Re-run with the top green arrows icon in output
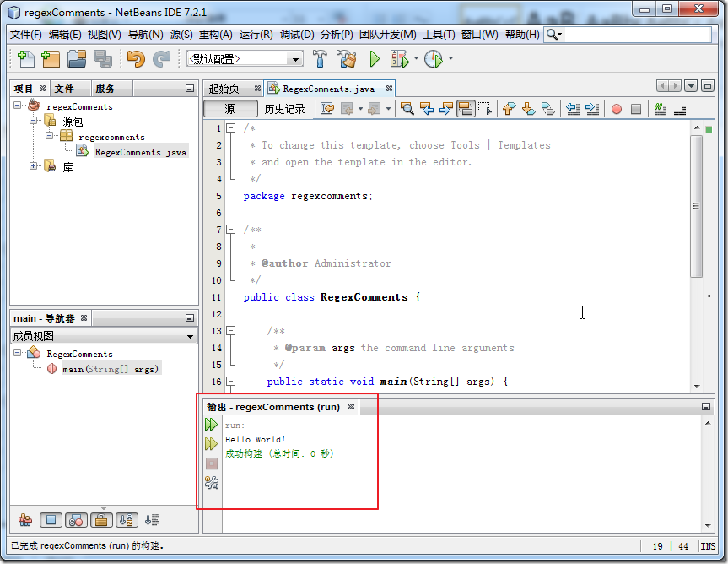Image resolution: width=728 pixels, height=564 pixels. pyautogui.click(x=211, y=424)
